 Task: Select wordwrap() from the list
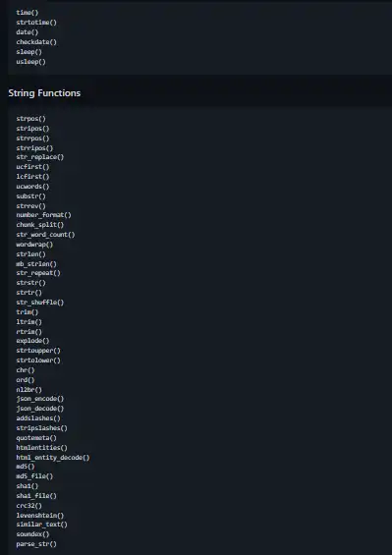[34, 245]
